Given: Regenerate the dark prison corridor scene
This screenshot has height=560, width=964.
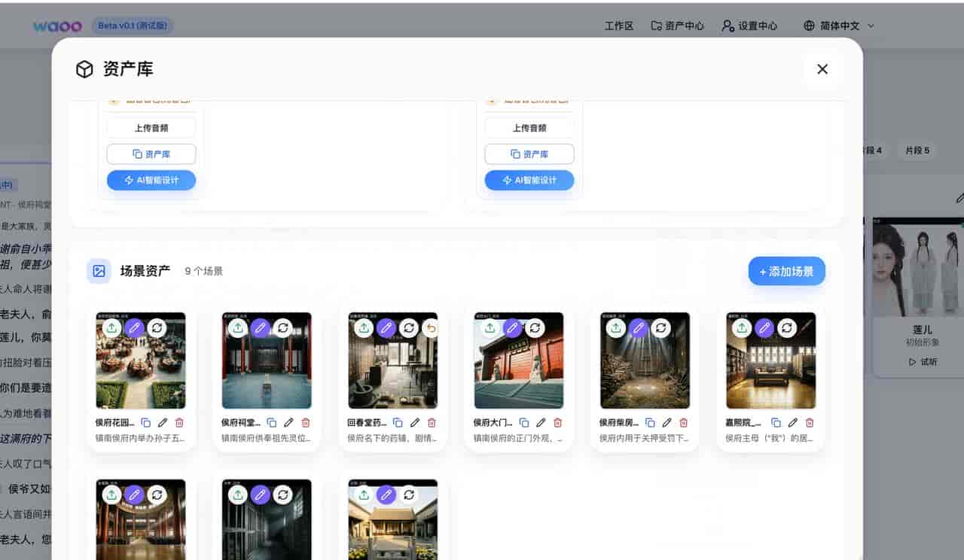Looking at the screenshot, I should [x=283, y=495].
